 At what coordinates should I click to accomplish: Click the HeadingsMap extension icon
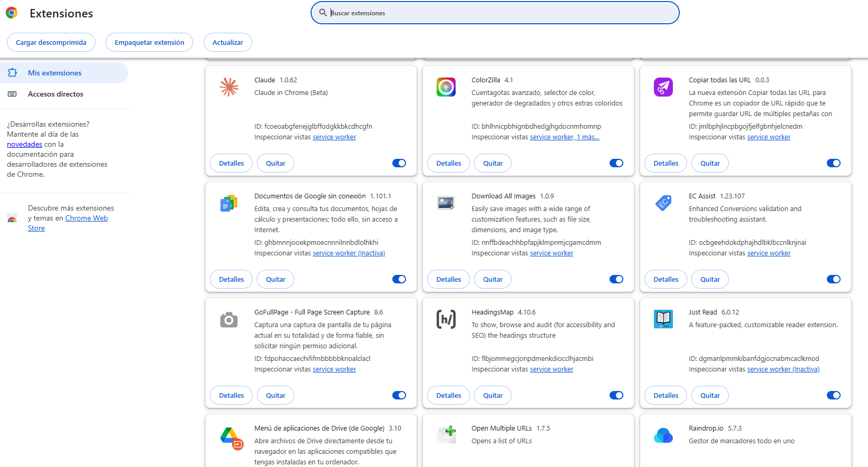(446, 319)
